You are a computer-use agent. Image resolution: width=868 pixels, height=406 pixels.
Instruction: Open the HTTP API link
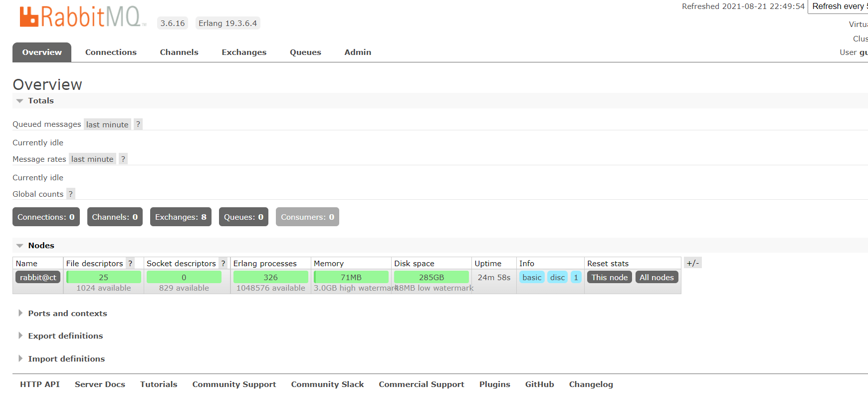tap(40, 384)
